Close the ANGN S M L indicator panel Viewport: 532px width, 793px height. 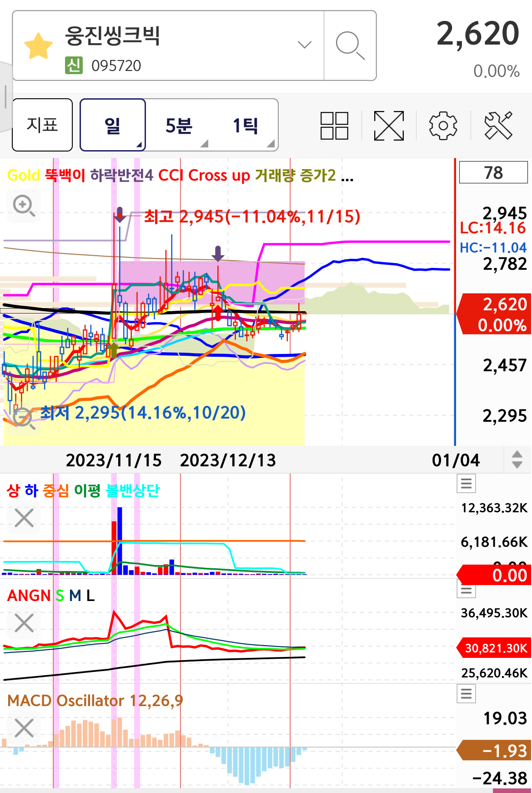point(24,623)
